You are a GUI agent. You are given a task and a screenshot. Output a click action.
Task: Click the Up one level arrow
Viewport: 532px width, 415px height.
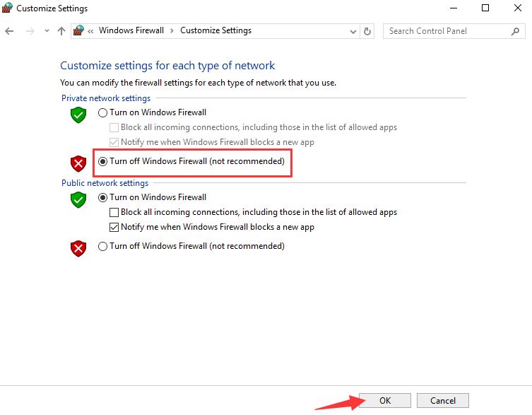pyautogui.click(x=61, y=31)
